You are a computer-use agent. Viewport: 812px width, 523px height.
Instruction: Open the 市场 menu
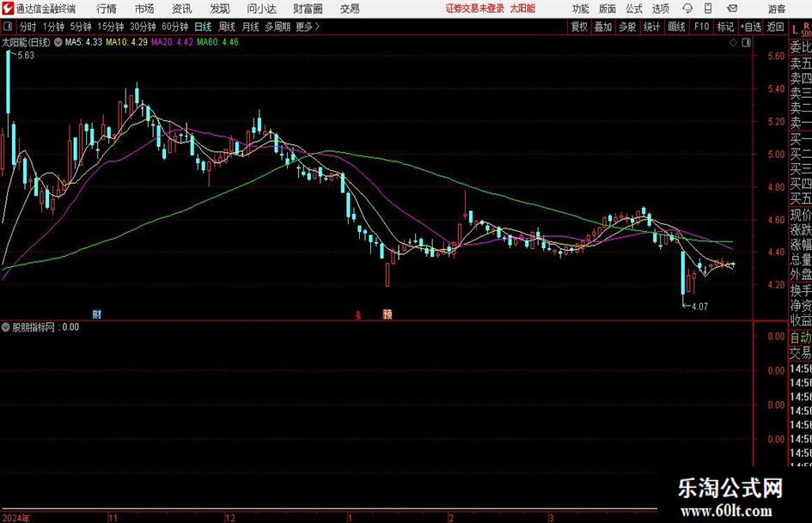click(144, 9)
